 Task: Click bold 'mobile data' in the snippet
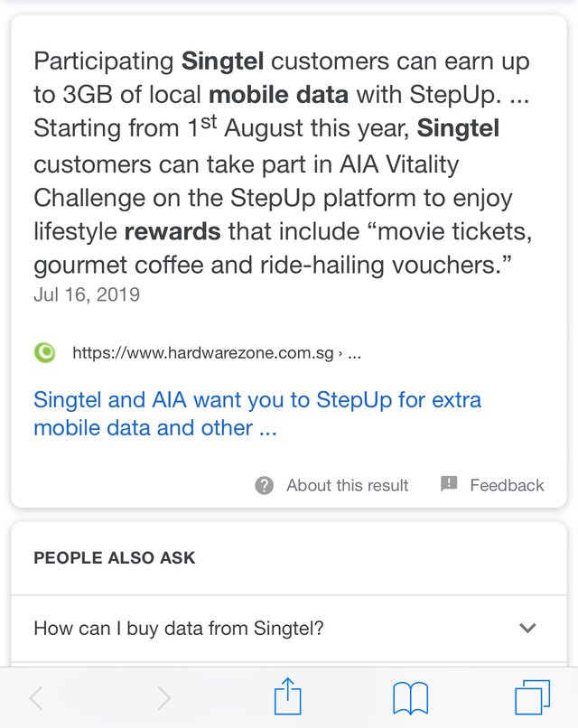(x=278, y=95)
